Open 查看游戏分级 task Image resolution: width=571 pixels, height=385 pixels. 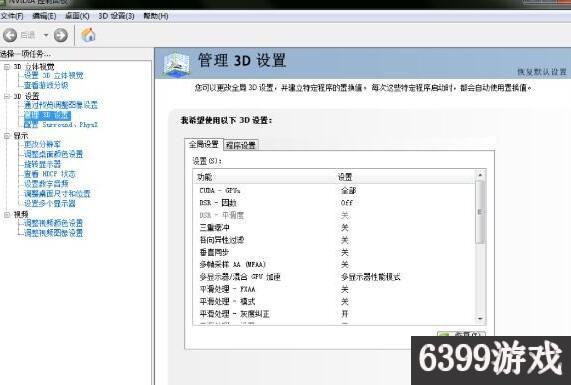[46, 86]
